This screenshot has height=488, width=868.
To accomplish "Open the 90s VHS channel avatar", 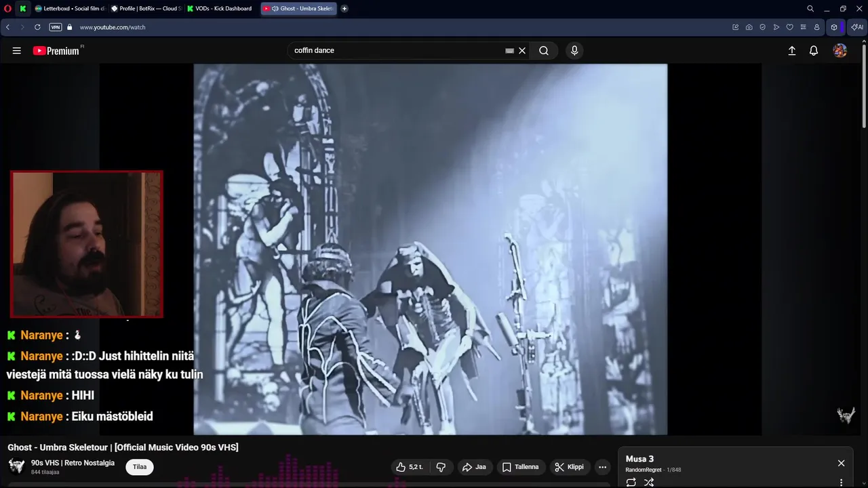I will tap(16, 466).
